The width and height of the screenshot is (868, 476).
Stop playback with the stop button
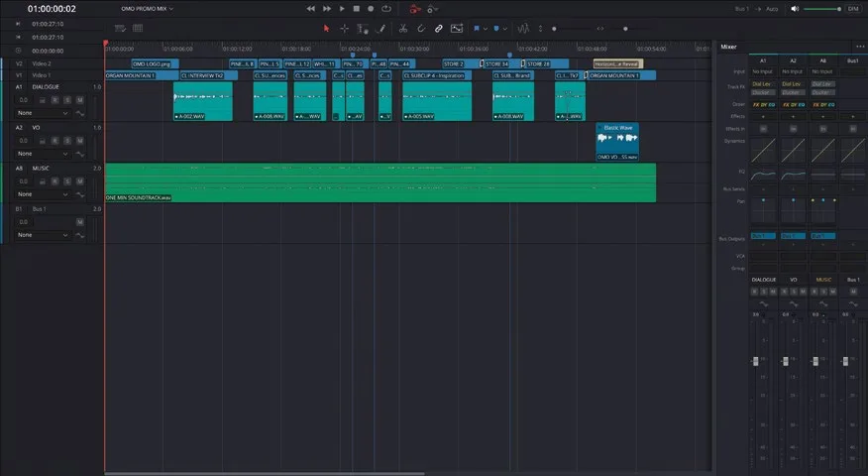[x=357, y=9]
